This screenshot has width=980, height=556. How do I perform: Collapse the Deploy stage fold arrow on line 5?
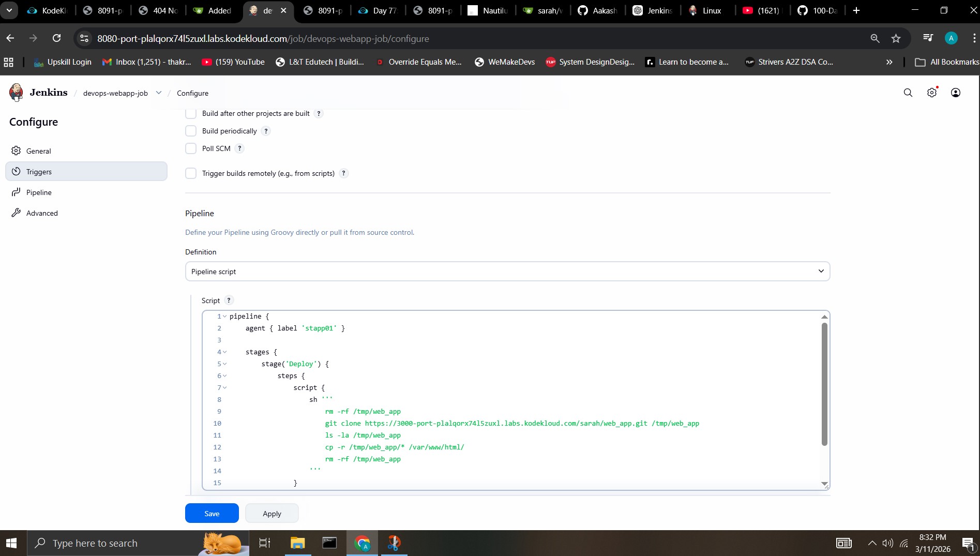[x=224, y=364]
